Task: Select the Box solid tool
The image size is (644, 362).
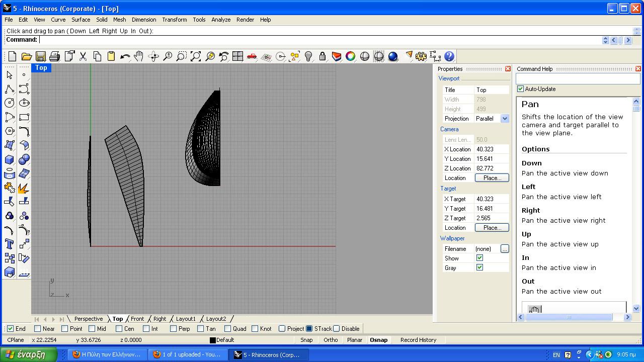Action: 10,159
